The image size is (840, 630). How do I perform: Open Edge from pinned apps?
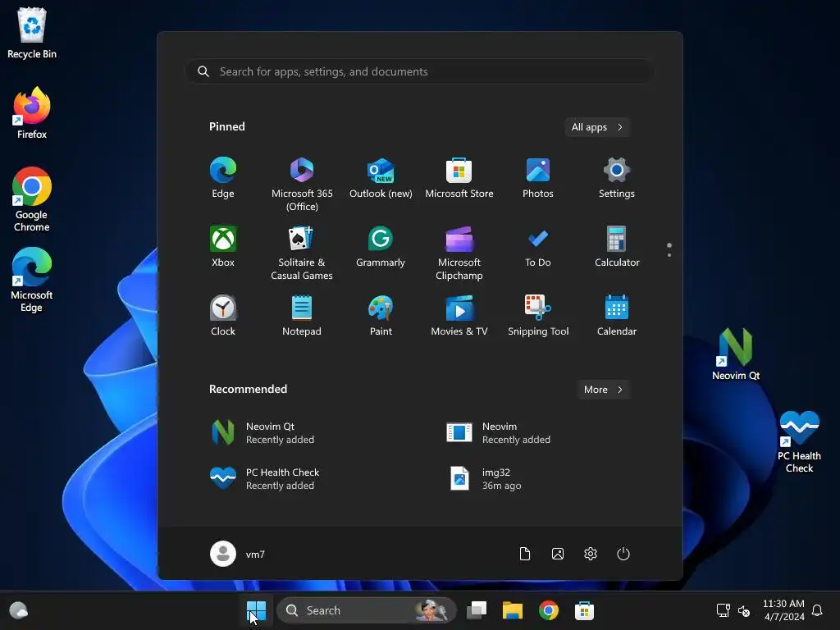[223, 178]
